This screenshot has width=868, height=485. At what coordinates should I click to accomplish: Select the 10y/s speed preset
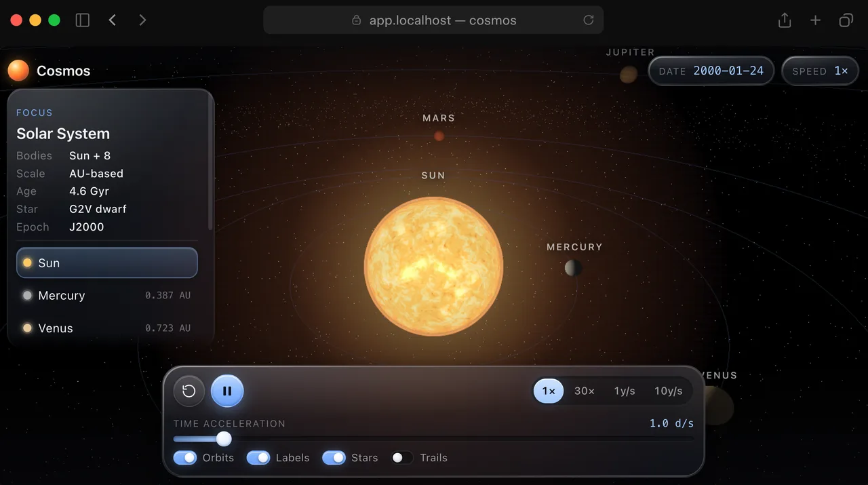[669, 391]
